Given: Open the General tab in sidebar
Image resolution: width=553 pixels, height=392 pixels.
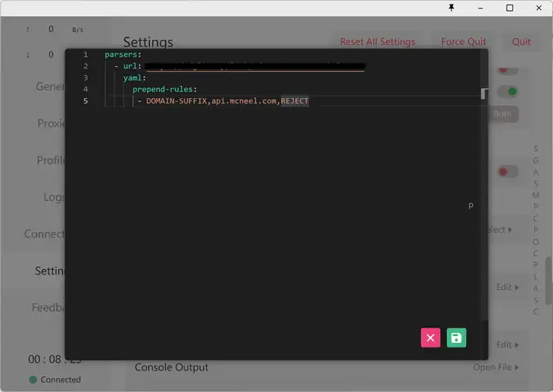Looking at the screenshot, I should point(50,86).
